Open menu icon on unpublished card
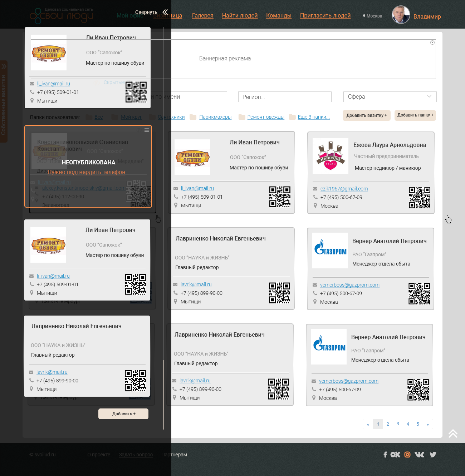 pyautogui.click(x=147, y=130)
